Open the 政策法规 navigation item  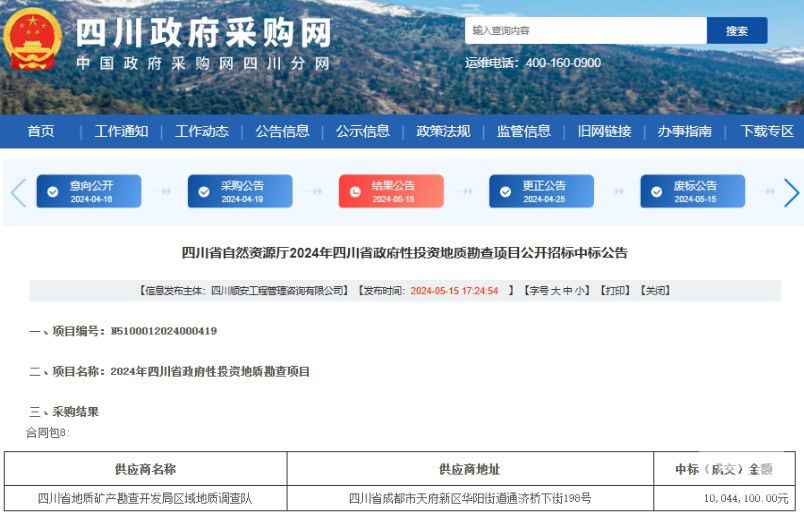[443, 131]
